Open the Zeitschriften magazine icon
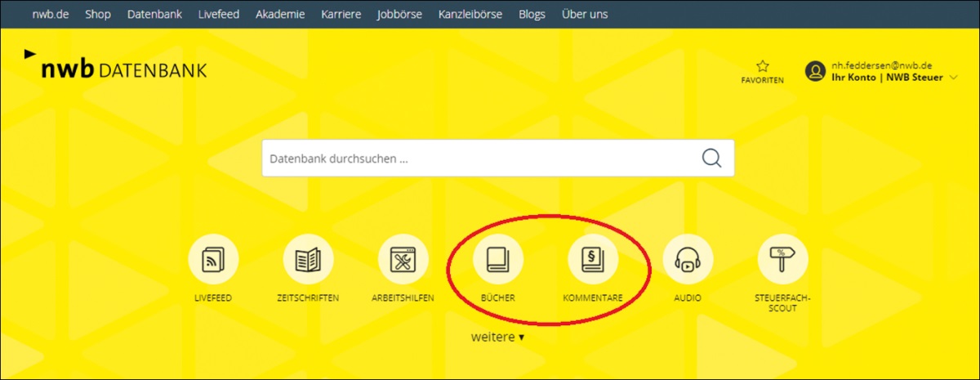Image resolution: width=980 pixels, height=380 pixels. 308,261
